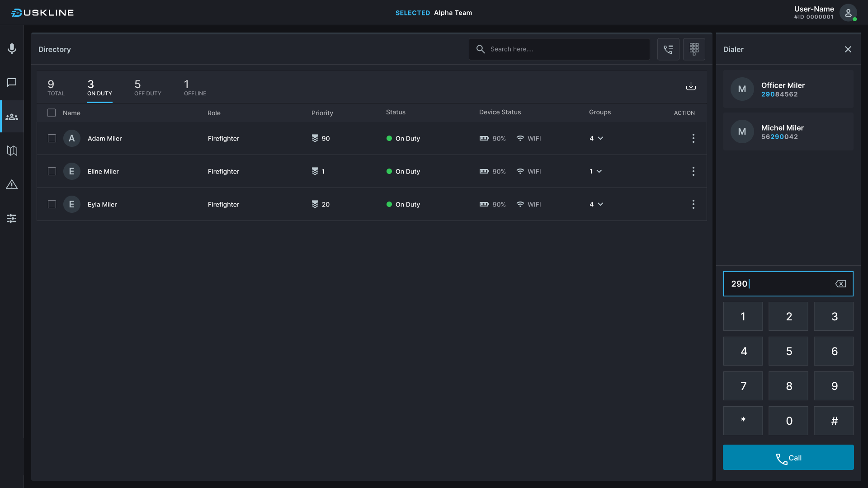Open the directory people sidebar icon

coord(12,117)
